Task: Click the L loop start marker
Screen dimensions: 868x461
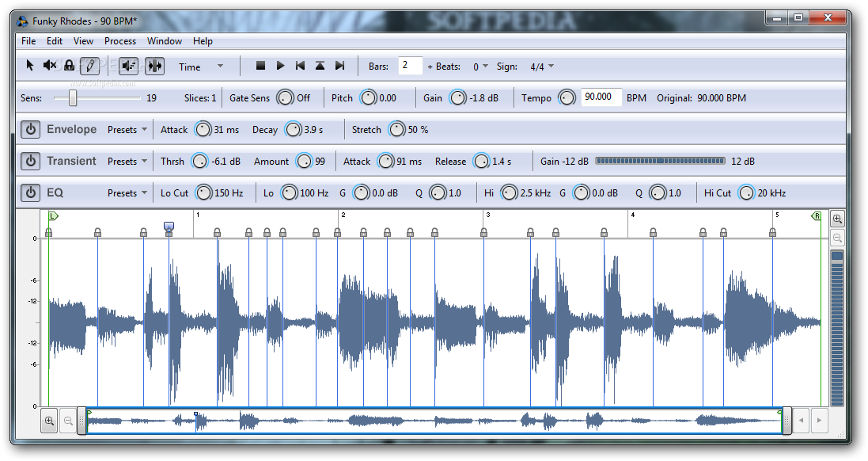Action: [x=52, y=215]
